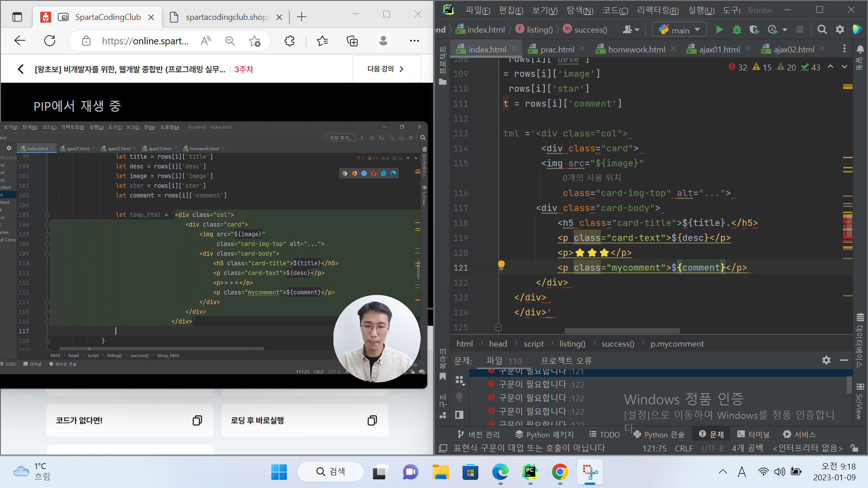
Task: Click the grey Stop button in PyCharm
Action: (x=800, y=30)
